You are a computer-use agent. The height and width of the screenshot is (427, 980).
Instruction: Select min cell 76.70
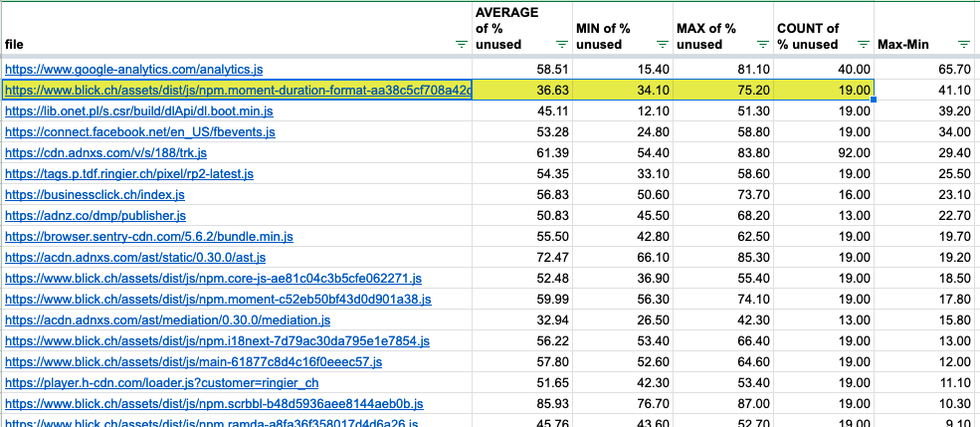tap(623, 404)
